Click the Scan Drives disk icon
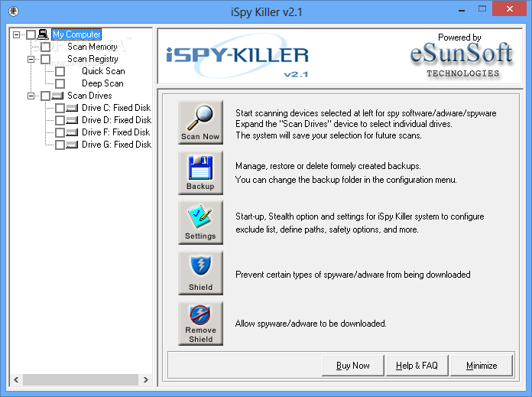Image resolution: width=532 pixels, height=397 pixels. click(x=57, y=96)
